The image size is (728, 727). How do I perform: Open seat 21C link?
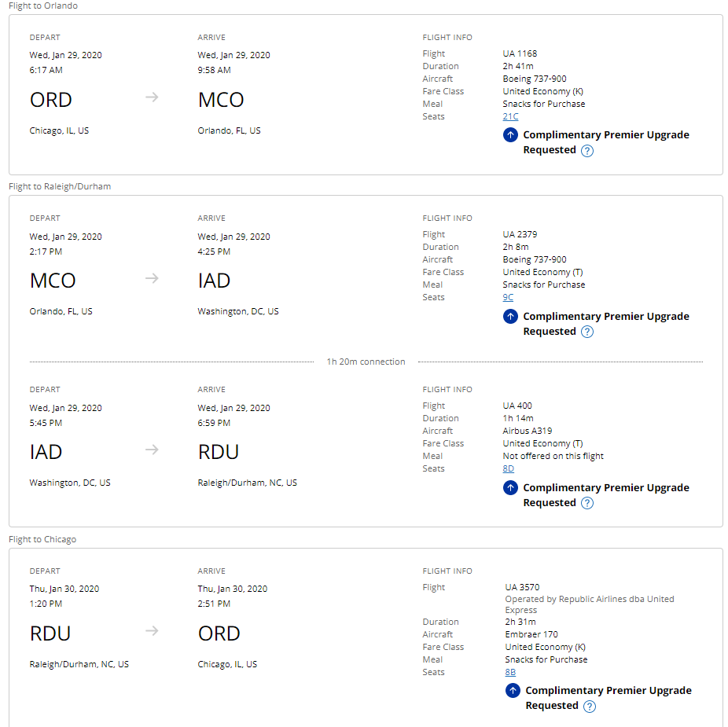tap(510, 117)
